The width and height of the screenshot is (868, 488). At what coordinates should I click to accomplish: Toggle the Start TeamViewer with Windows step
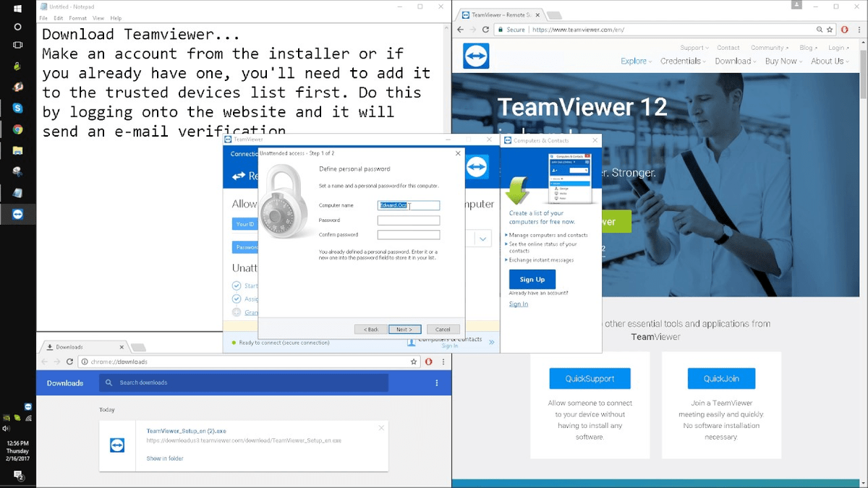(236, 285)
